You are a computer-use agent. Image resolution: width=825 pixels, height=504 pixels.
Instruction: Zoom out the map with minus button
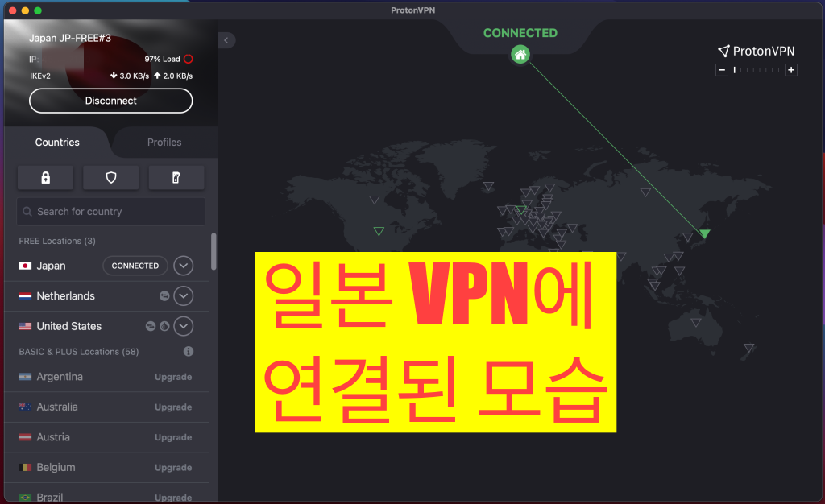[x=722, y=70]
